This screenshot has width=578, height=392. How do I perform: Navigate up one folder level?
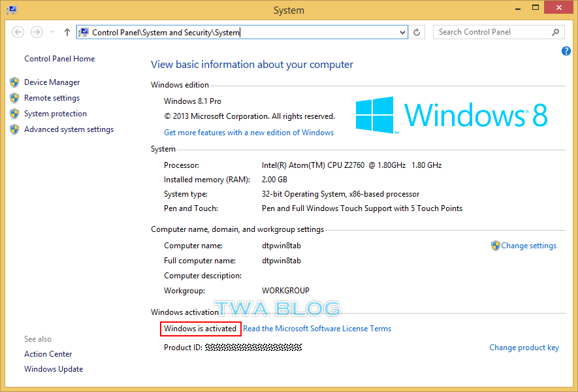[67, 31]
